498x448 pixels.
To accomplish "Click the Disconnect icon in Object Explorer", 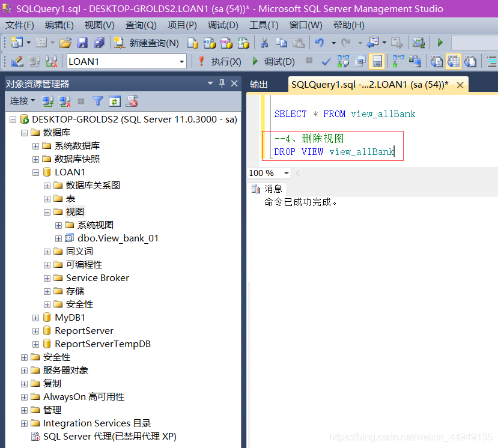I will [x=64, y=101].
